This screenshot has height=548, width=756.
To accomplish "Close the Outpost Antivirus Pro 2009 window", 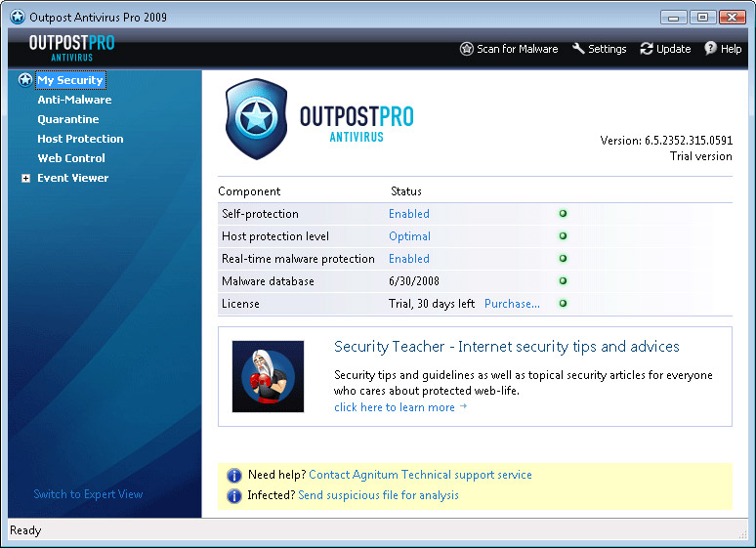I will 733,18.
